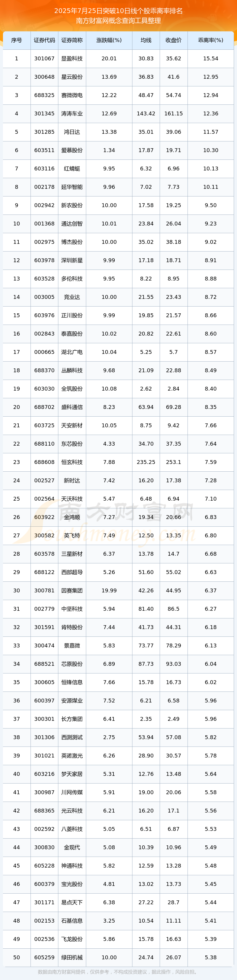The width and height of the screenshot is (237, 980).
Task: Select stock name 神通科技
Action: 72,865
